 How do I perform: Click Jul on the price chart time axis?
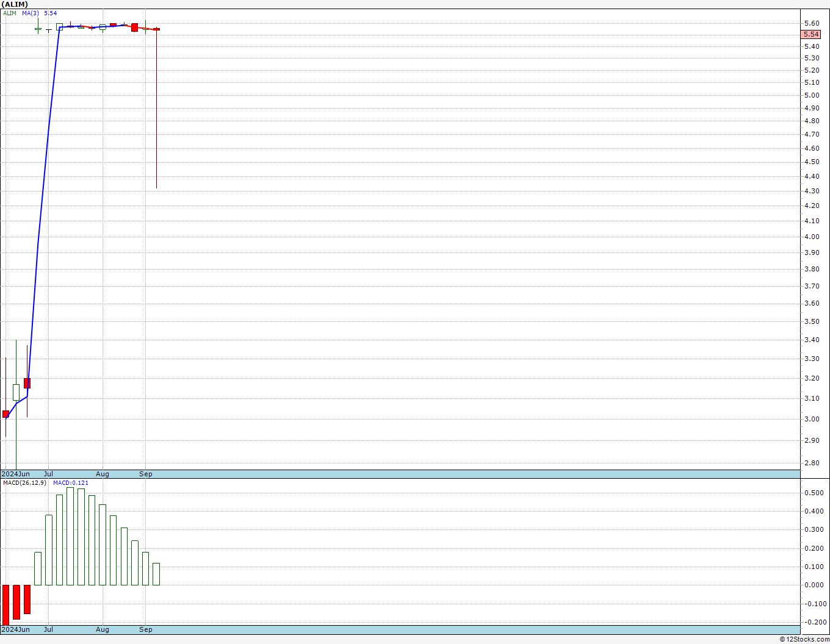48,474
